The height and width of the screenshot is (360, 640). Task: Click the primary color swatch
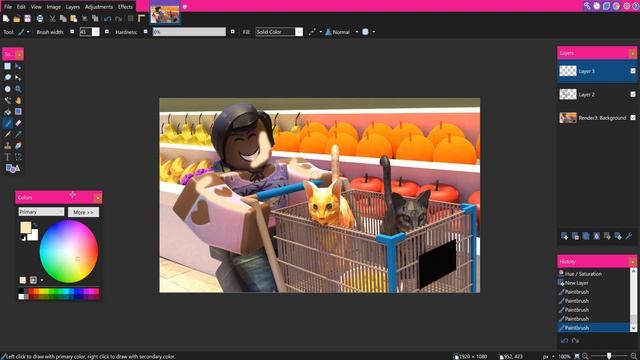click(25, 227)
